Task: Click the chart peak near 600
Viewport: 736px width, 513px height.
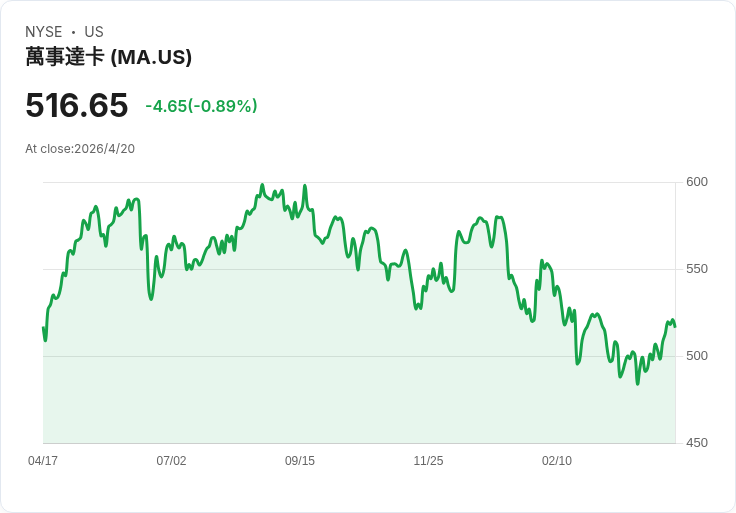Action: [x=262, y=184]
